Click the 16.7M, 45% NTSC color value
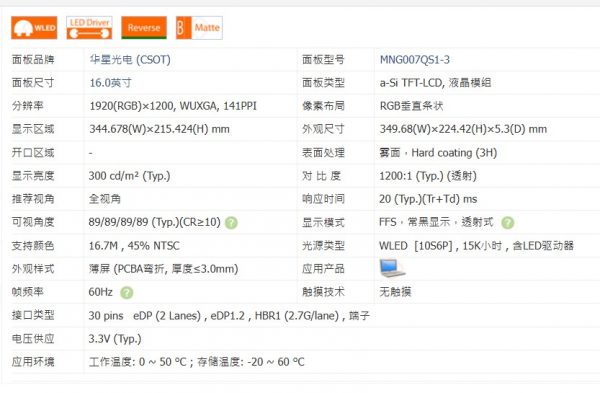The width and height of the screenshot is (600, 393). (134, 246)
